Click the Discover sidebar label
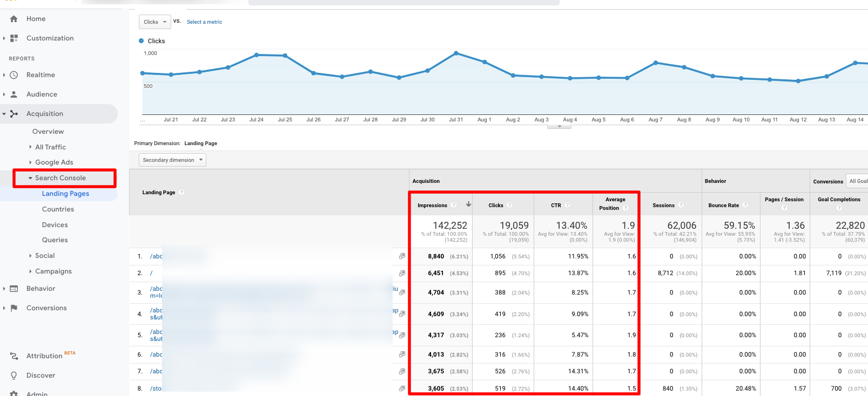The height and width of the screenshot is (396, 868). [41, 375]
